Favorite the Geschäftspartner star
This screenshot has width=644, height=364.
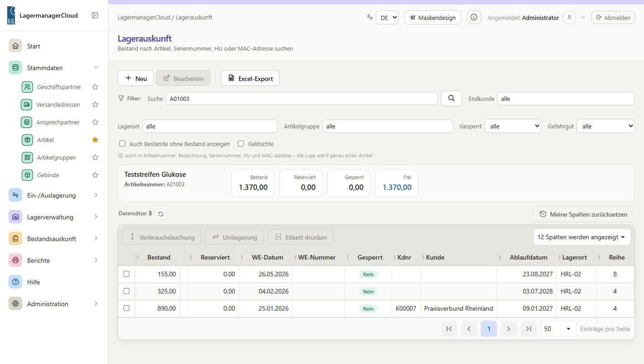click(x=95, y=87)
